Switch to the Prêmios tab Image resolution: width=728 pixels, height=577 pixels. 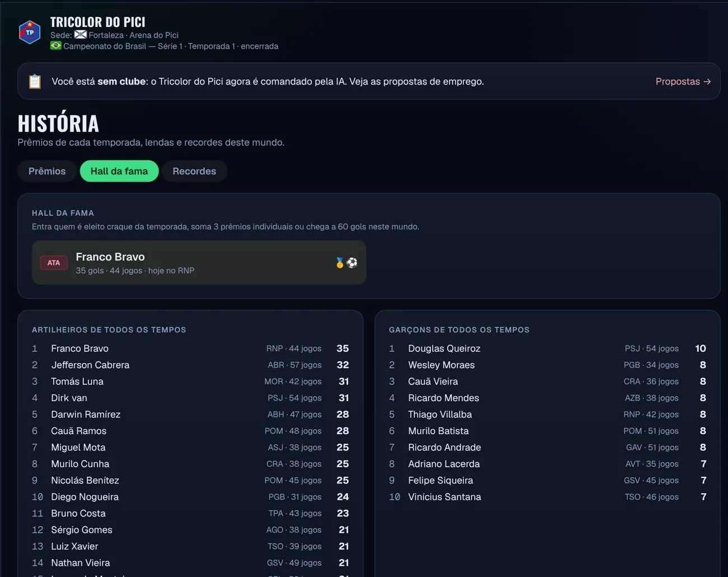click(x=47, y=171)
